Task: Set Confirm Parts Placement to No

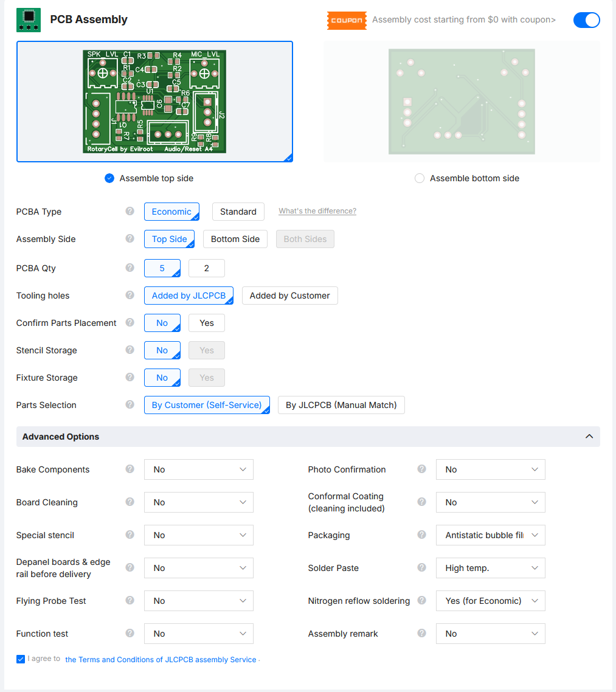Action: click(x=162, y=323)
